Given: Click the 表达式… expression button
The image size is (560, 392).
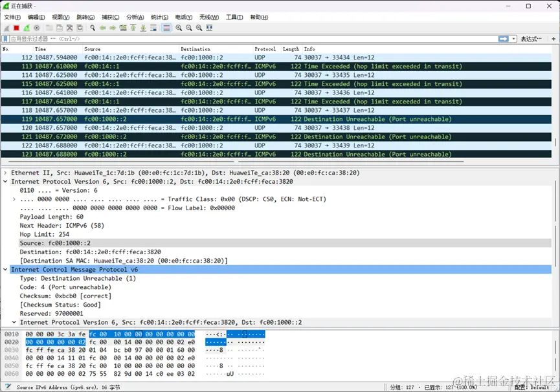Looking at the screenshot, I should click(x=531, y=39).
